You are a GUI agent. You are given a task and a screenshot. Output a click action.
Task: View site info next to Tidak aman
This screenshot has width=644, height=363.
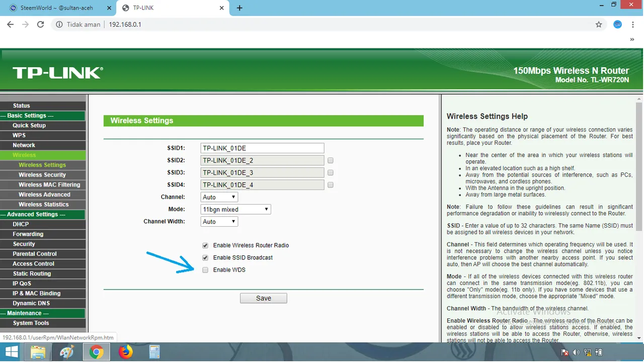[59, 24]
